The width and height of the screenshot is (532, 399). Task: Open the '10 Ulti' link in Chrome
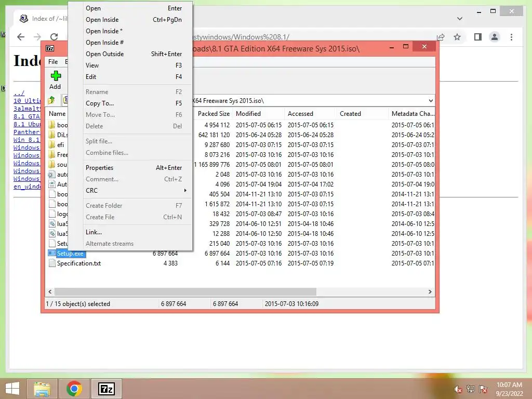coord(27,100)
